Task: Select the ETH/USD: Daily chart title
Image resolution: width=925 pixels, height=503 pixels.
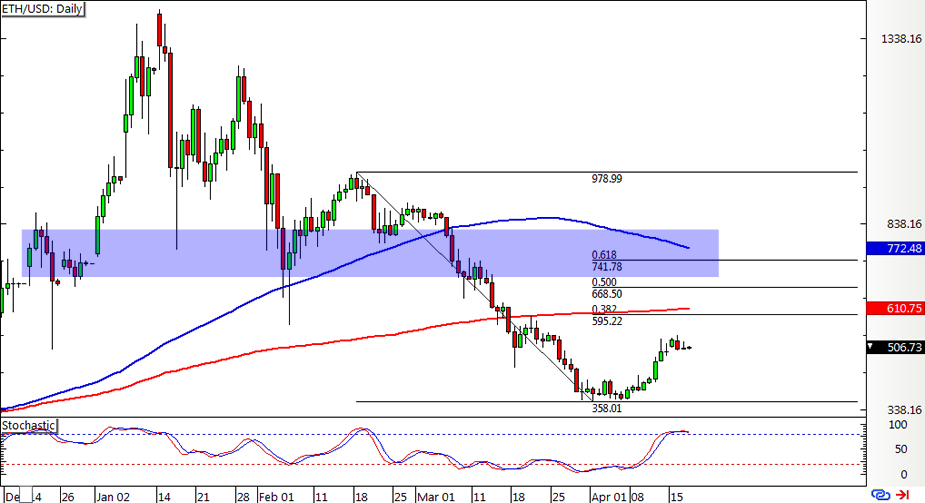Action: pos(42,9)
